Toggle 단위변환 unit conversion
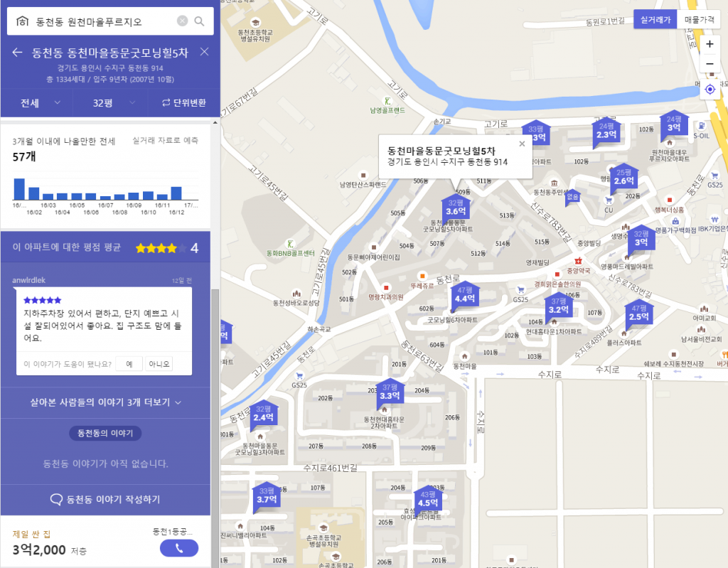728x568 pixels. [184, 102]
